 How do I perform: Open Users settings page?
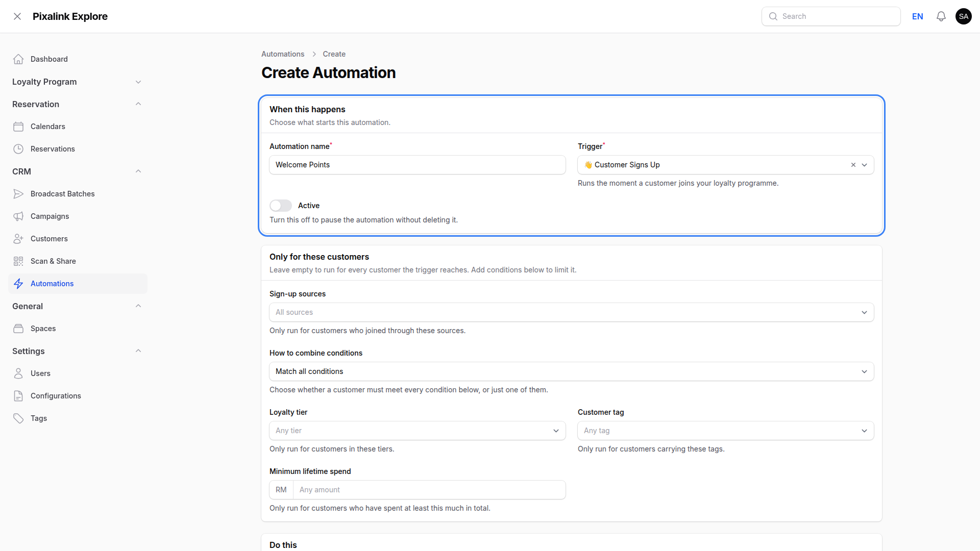click(78, 373)
